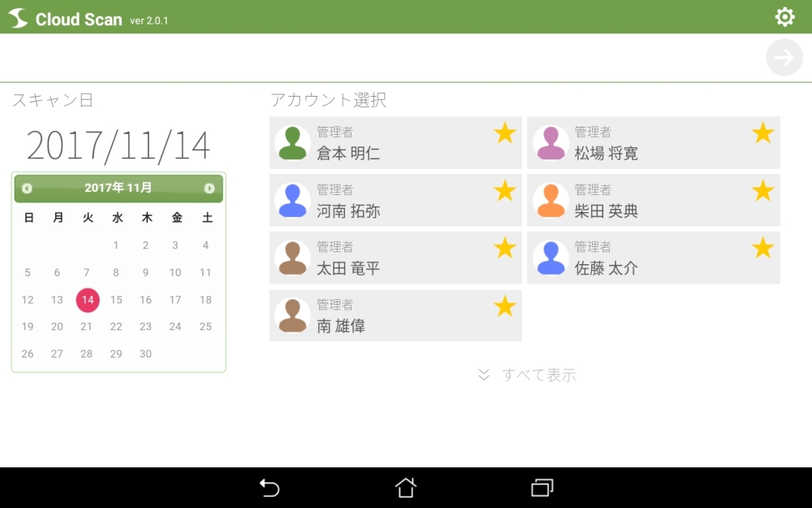This screenshot has height=508, width=812.
Task: Click the brown avatar of 南 雄偉
Action: 292,315
